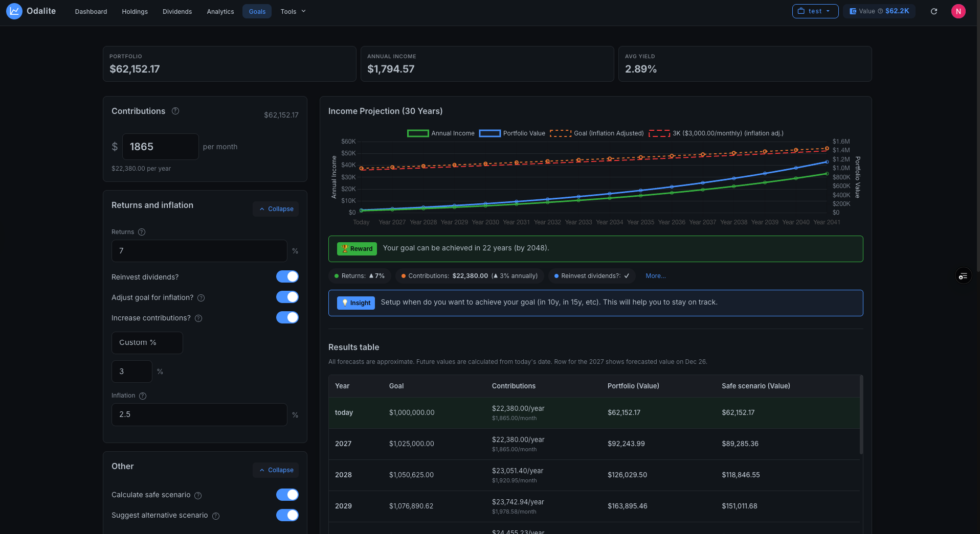The height and width of the screenshot is (534, 980).
Task: Click help icon next to Contributions
Action: (175, 111)
